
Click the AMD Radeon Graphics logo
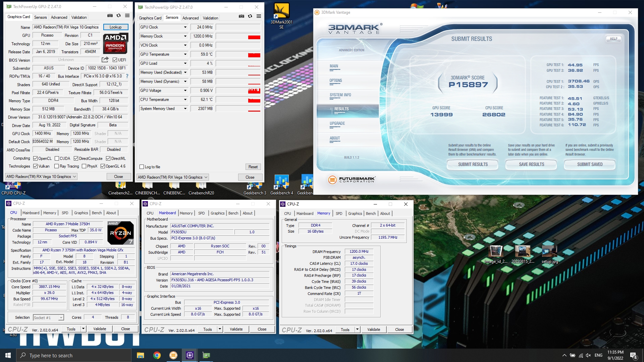tap(115, 43)
